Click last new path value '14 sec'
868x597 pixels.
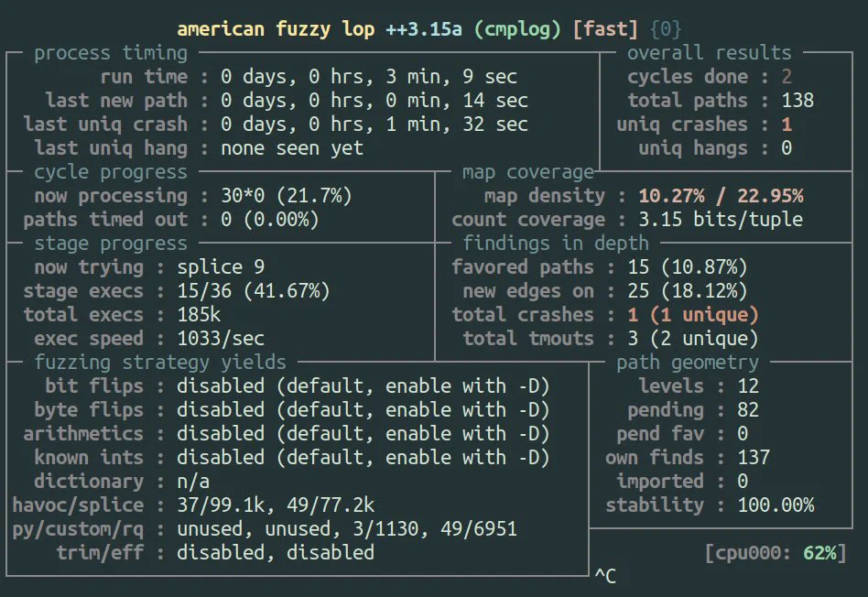(x=495, y=100)
